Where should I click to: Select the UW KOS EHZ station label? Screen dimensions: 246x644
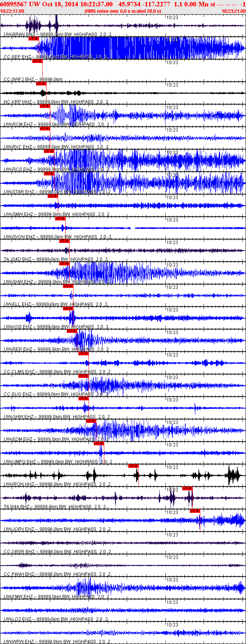click(x=56, y=327)
